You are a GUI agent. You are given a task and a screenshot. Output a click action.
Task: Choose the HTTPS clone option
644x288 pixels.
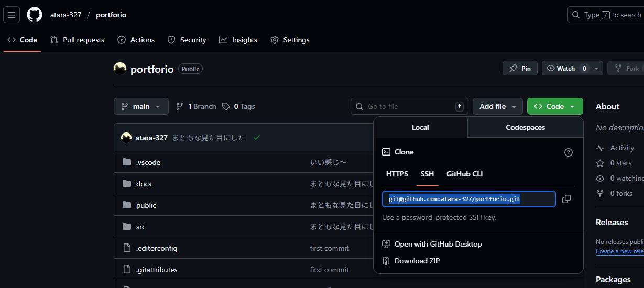[x=397, y=174]
